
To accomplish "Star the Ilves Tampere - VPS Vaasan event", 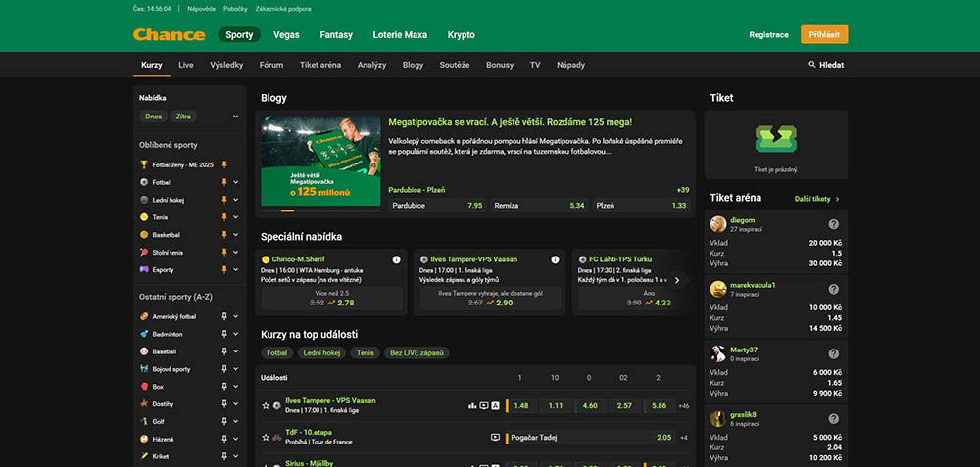I will point(266,405).
